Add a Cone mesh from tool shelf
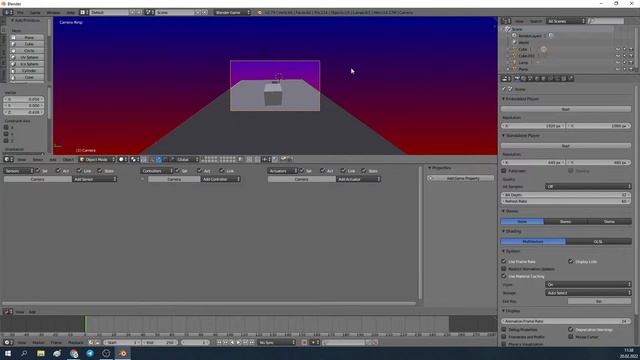Screen dimensions: 640x360 pyautogui.click(x=27, y=77)
